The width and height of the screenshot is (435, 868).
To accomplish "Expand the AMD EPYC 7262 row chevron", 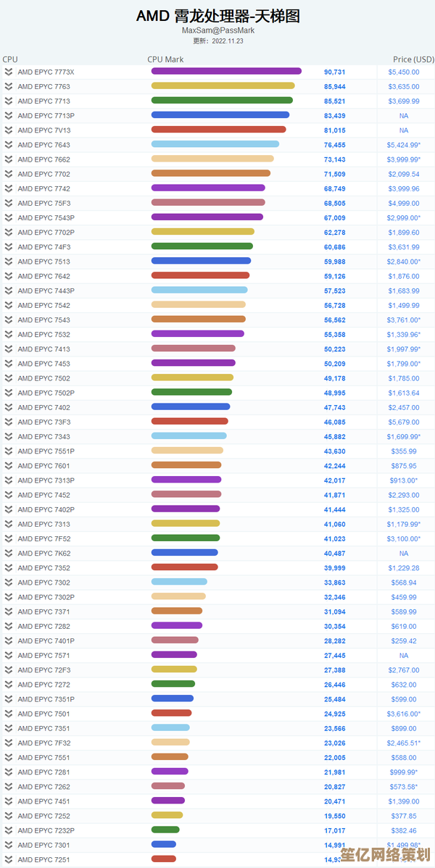I will click(8, 786).
